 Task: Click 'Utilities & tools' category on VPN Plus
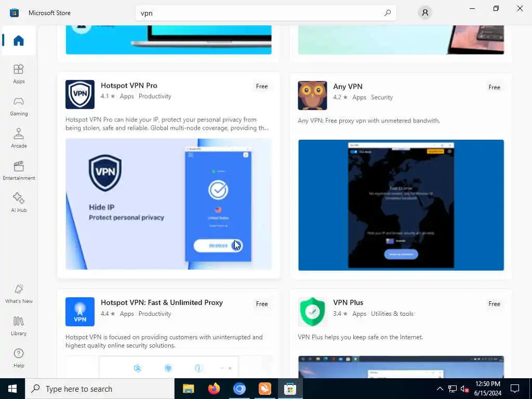(x=392, y=314)
